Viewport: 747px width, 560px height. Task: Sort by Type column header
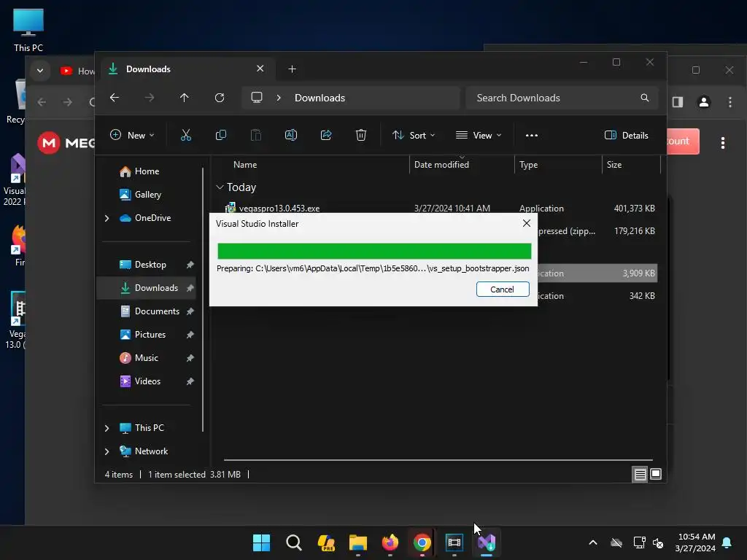pyautogui.click(x=528, y=164)
